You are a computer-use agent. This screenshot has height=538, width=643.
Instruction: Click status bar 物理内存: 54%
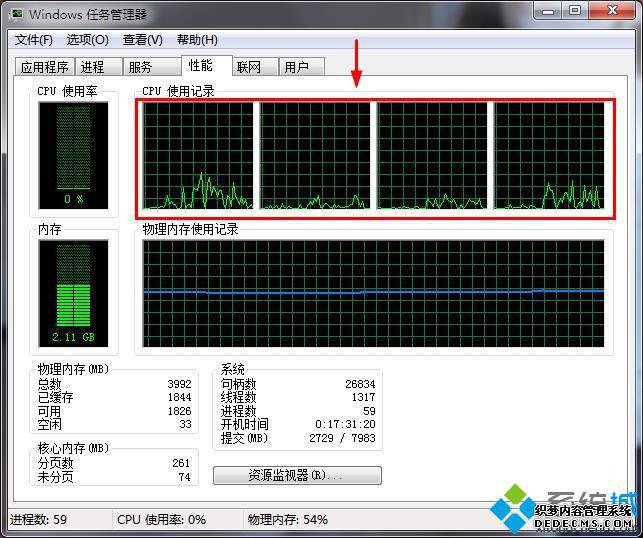click(287, 520)
